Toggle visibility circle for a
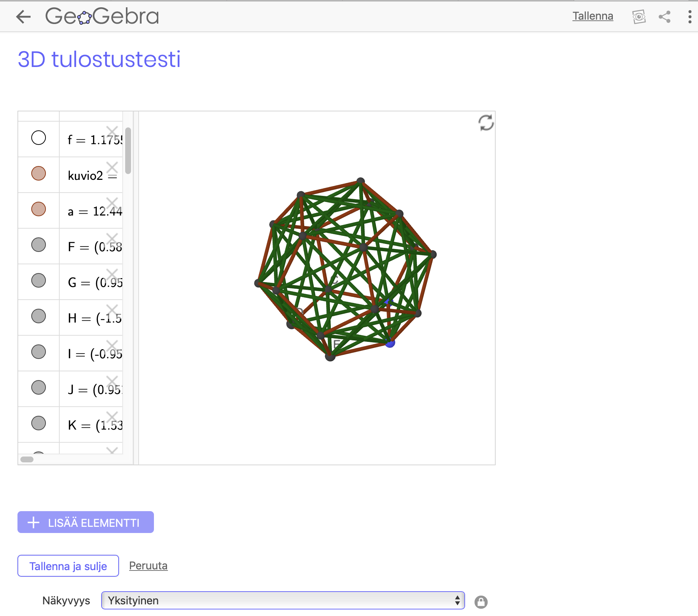 coord(39,209)
